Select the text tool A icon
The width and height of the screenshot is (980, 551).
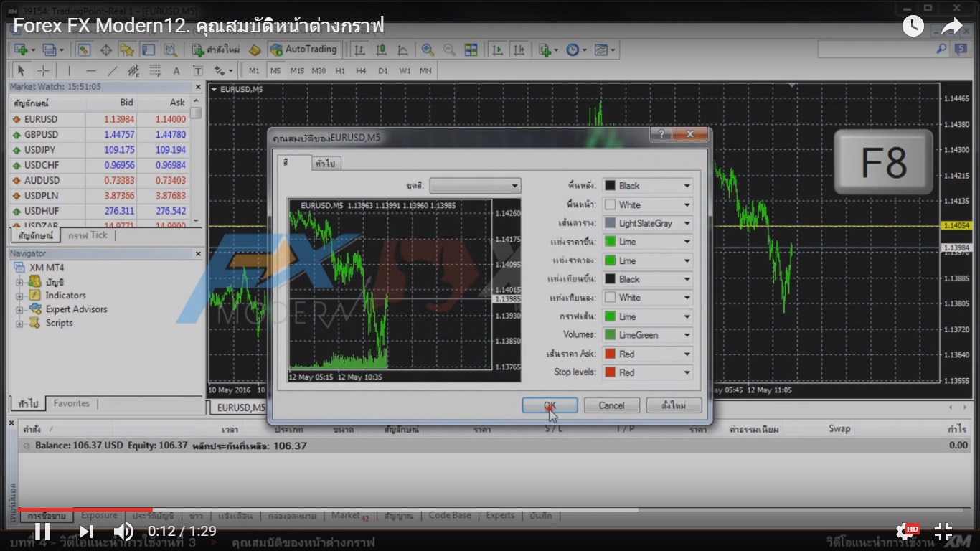[176, 70]
